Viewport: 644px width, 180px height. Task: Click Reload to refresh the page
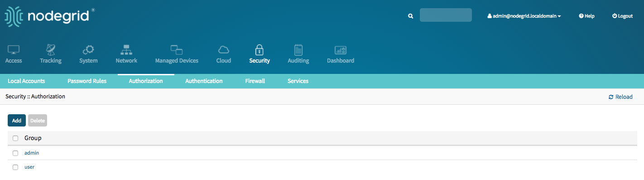coord(620,97)
